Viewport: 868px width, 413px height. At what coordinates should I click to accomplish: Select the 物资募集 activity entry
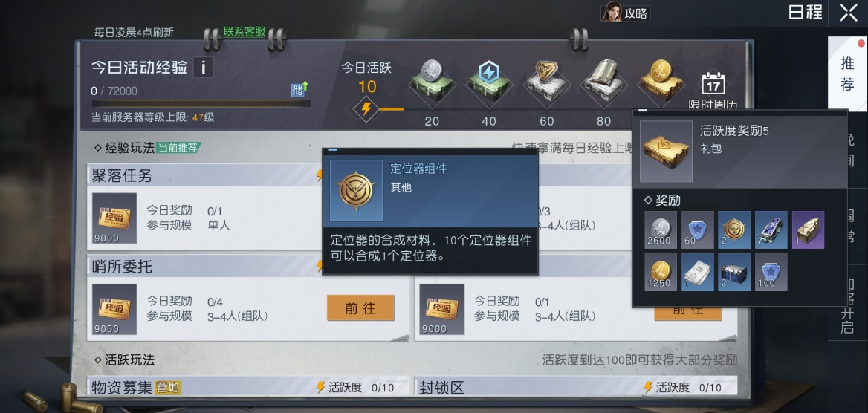tap(248, 386)
